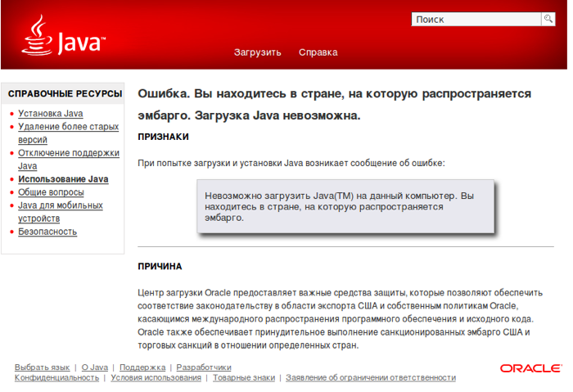Open the Загрузить navigation item
Screen dimensions: 573x392
[258, 52]
